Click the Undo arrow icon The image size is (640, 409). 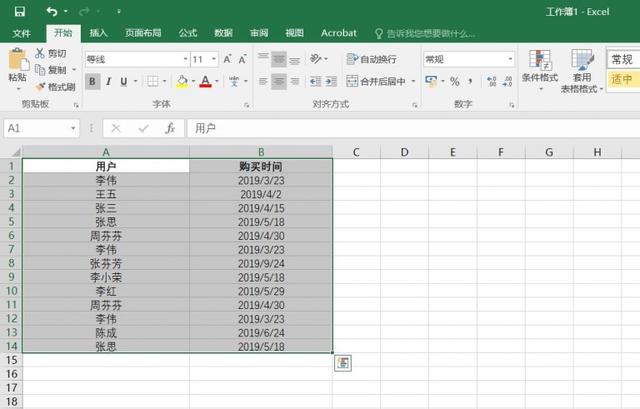coord(51,11)
